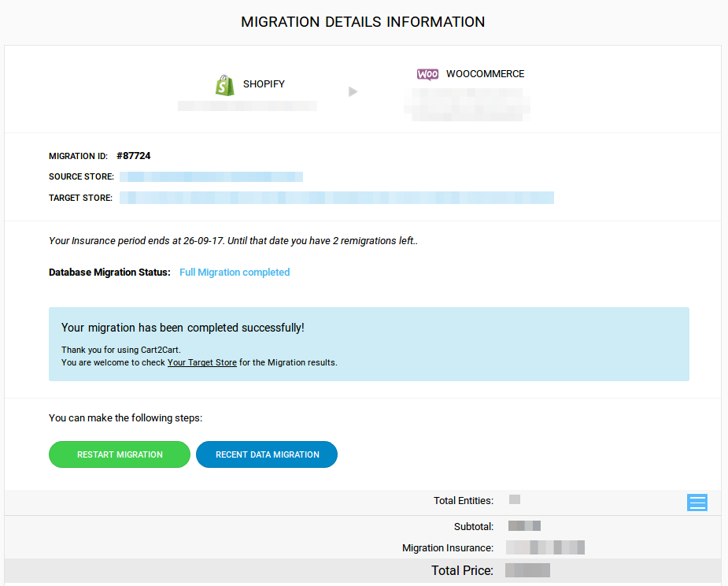Click the SHOPIFY label text
The image size is (728, 586).
[264, 84]
